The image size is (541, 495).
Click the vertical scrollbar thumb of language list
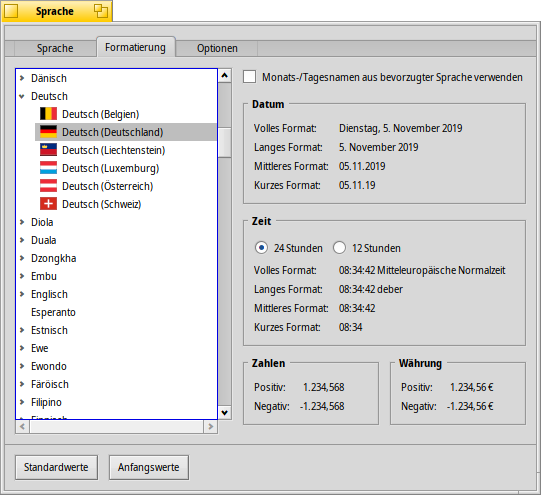(x=225, y=142)
